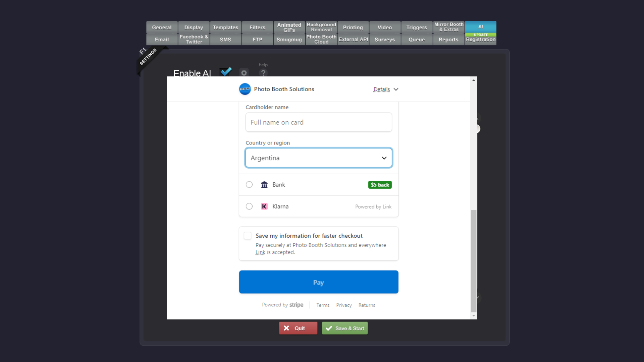Toggle the Enable AI checkbox

226,72
